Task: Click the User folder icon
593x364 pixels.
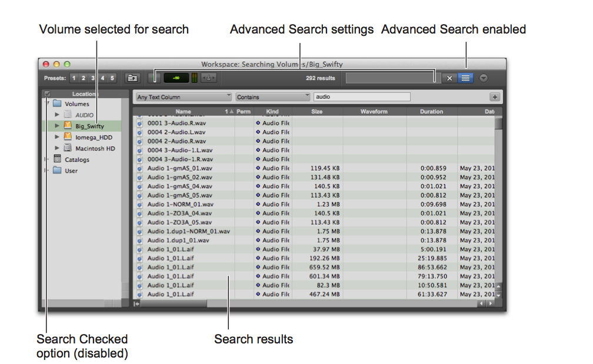Action: (57, 171)
